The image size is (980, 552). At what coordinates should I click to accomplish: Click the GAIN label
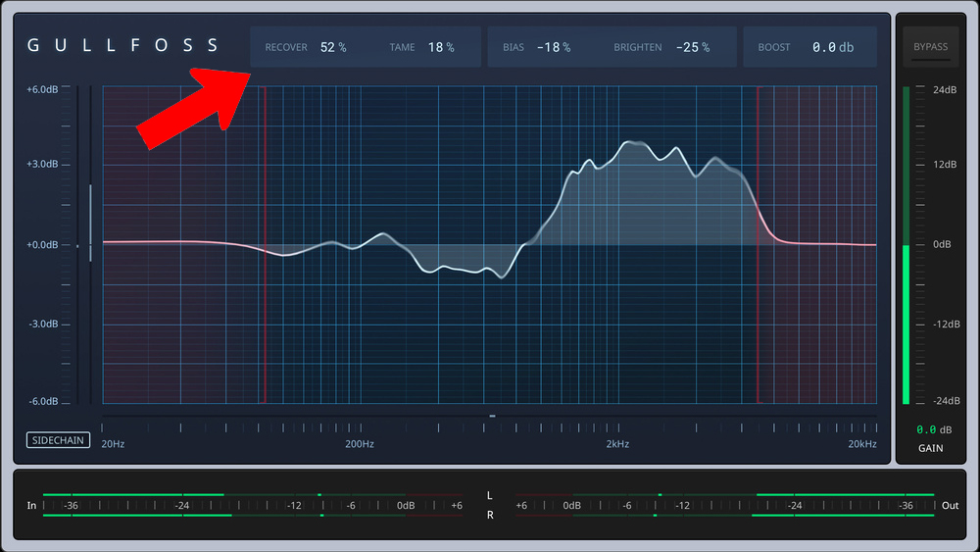(x=931, y=448)
